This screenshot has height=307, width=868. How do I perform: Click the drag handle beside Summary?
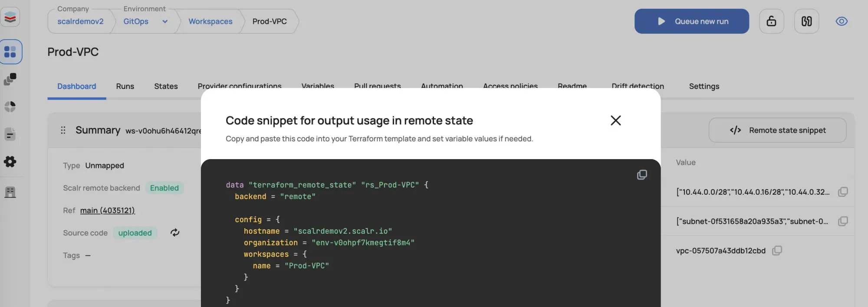point(63,130)
